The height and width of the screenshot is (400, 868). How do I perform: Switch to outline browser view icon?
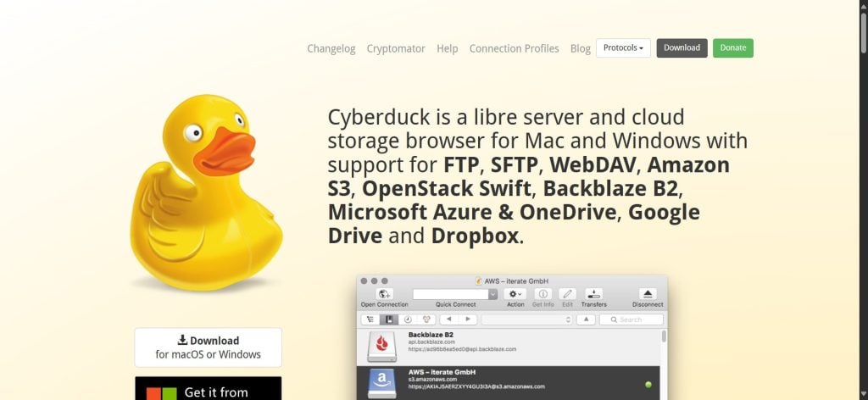pyautogui.click(x=370, y=319)
